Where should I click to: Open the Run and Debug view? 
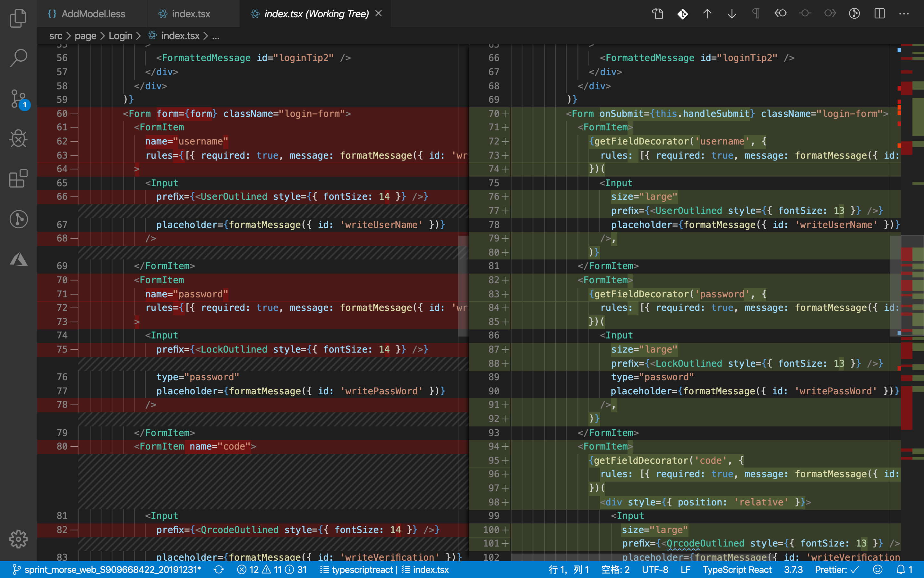coord(18,138)
